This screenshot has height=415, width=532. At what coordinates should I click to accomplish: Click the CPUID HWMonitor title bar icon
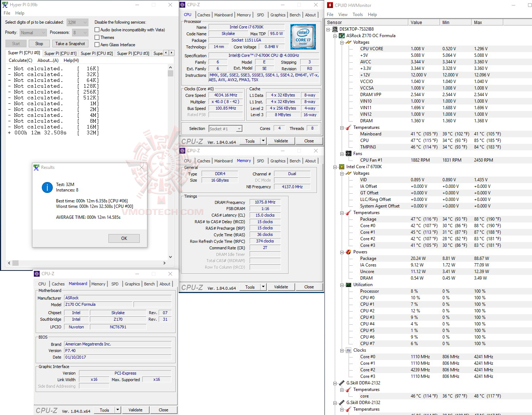pyautogui.click(x=330, y=5)
